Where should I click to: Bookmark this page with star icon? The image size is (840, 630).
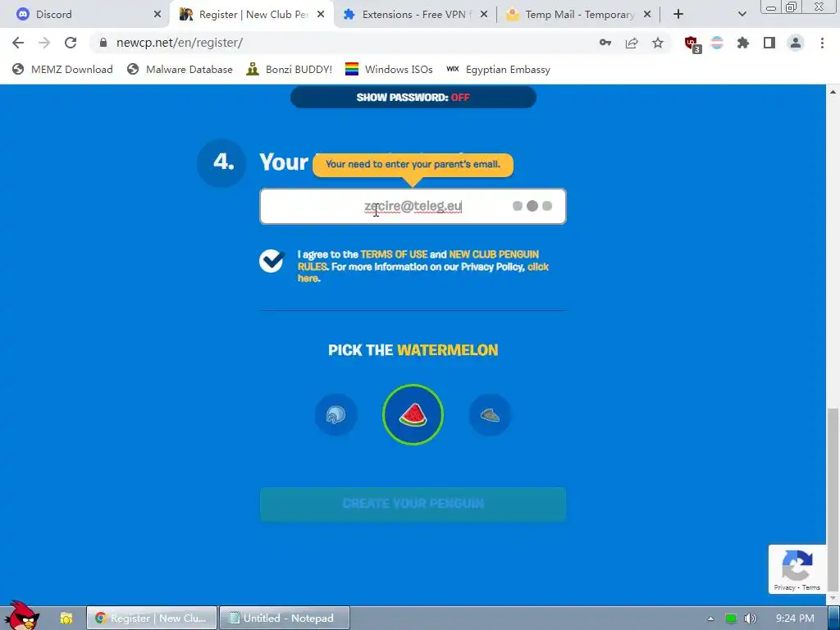coord(658,43)
